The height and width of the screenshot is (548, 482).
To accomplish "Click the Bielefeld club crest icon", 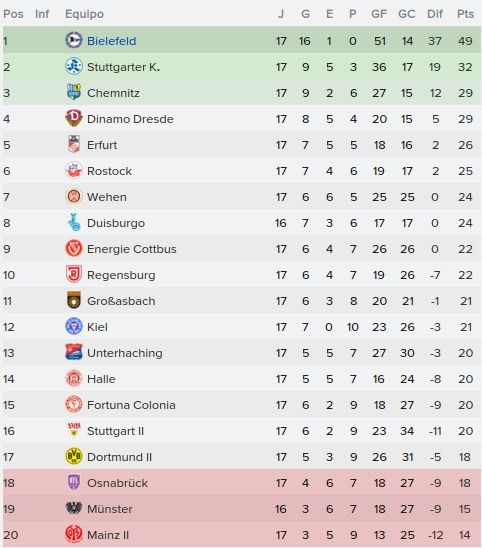I will 74,41.
